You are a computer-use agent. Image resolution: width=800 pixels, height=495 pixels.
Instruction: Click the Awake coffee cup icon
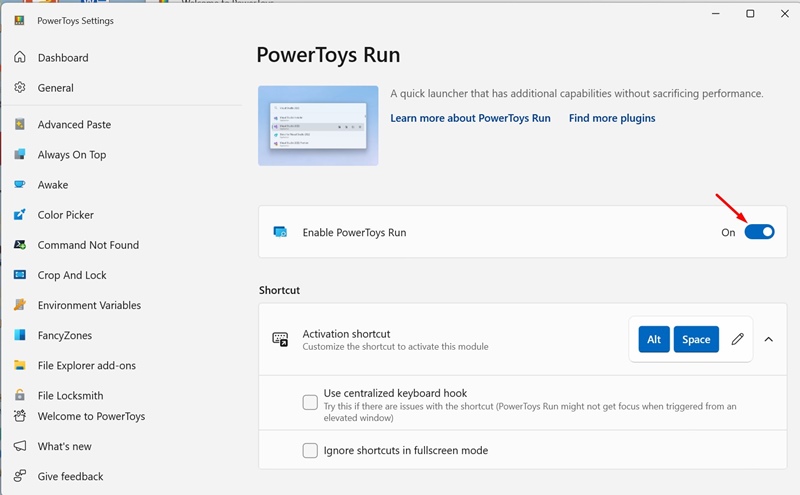click(x=19, y=184)
